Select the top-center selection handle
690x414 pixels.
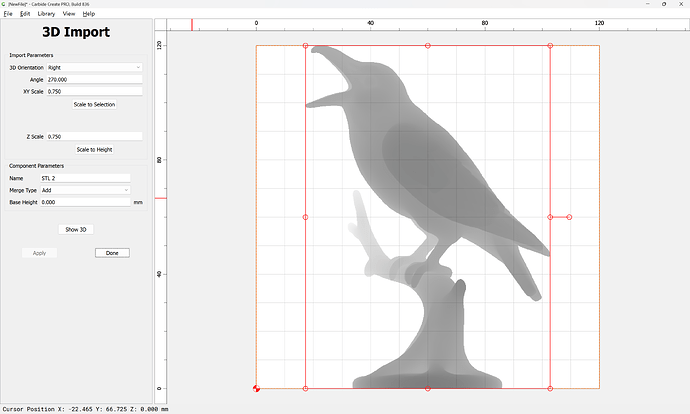pyautogui.click(x=428, y=46)
